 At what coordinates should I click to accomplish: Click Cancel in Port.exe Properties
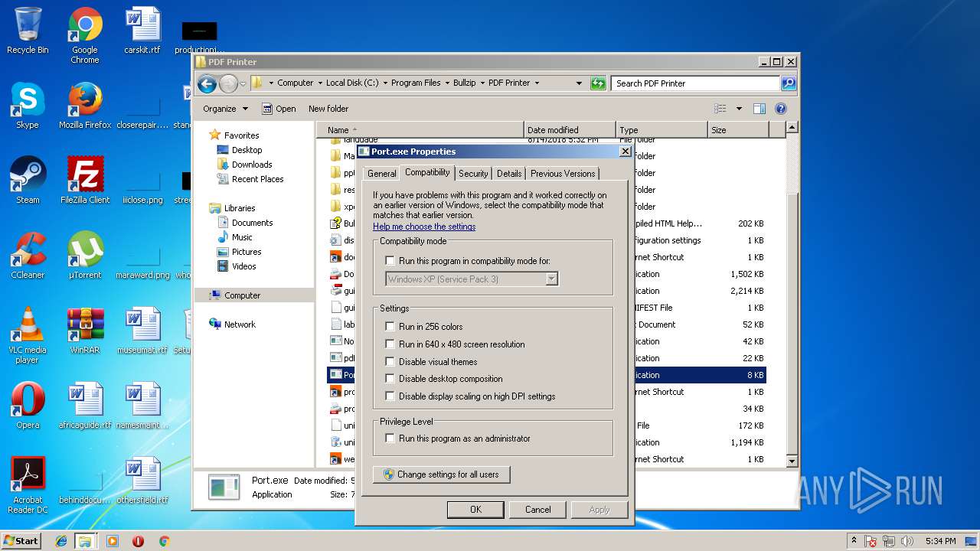[538, 510]
